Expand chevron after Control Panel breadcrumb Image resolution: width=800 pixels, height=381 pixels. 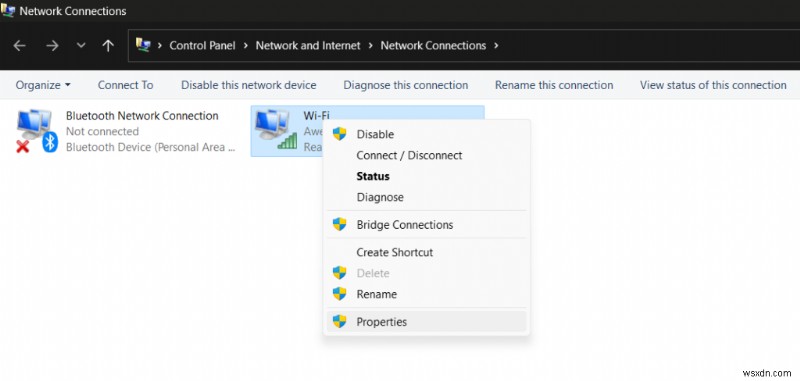pos(245,45)
